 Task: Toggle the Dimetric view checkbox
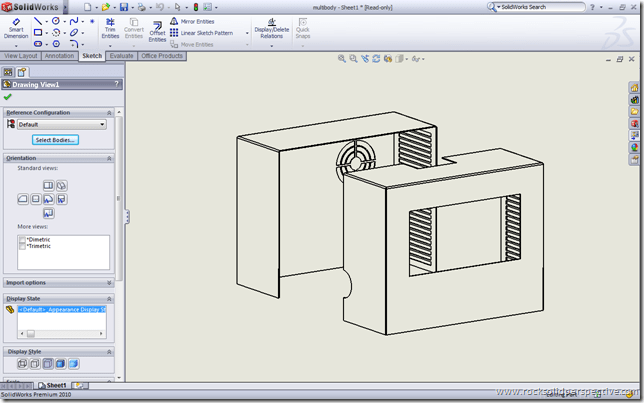[x=22, y=239]
